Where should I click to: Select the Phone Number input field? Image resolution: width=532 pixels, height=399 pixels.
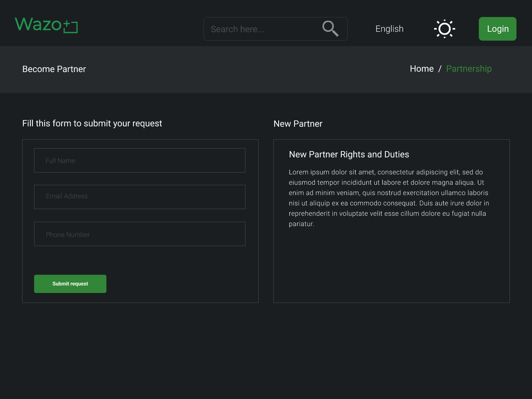[140, 234]
